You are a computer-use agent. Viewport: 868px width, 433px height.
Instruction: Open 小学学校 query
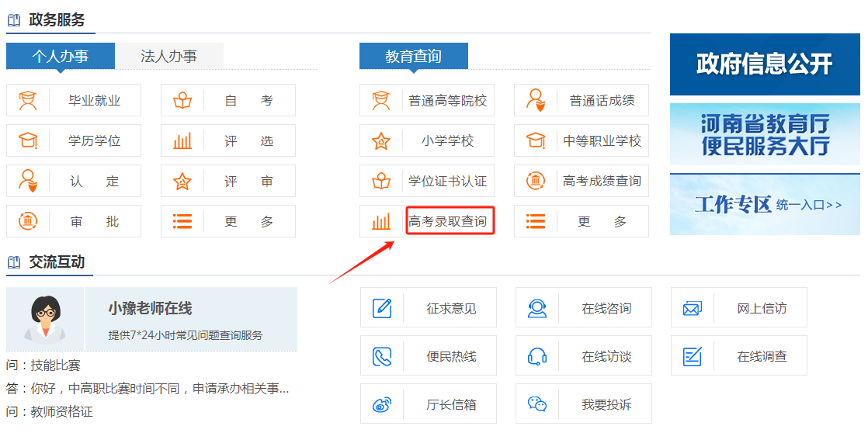click(448, 141)
